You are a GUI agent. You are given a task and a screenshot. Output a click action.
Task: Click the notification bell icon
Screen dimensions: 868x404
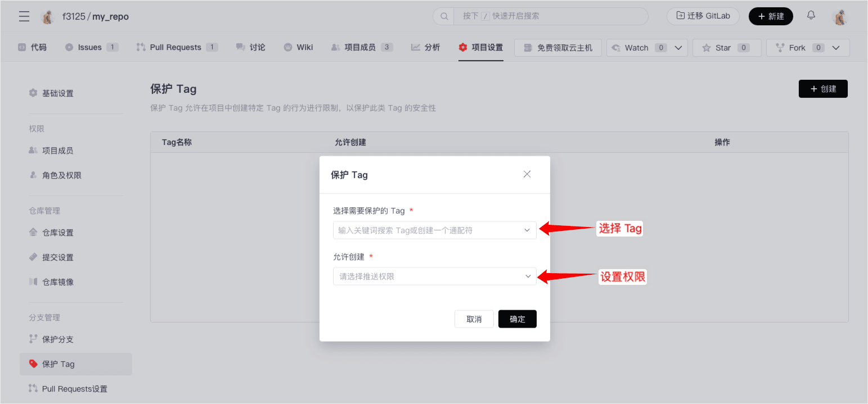(811, 16)
